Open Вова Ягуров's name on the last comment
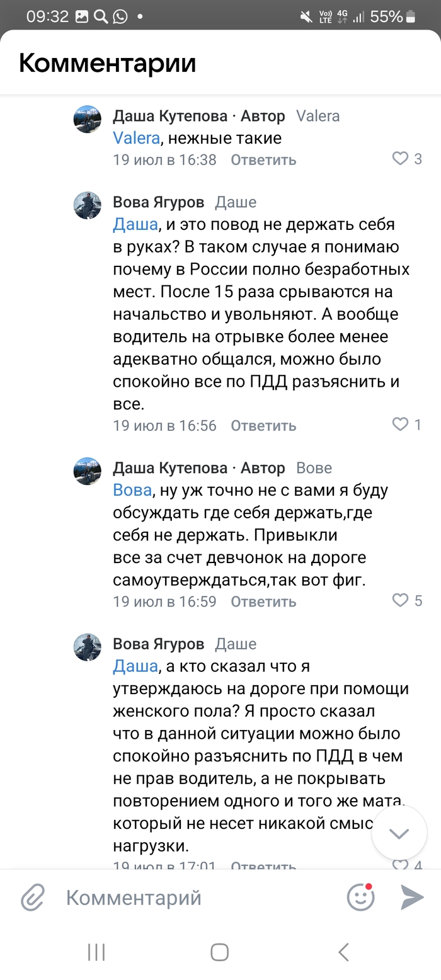Screen dimensions: 441x980 pyautogui.click(x=159, y=644)
